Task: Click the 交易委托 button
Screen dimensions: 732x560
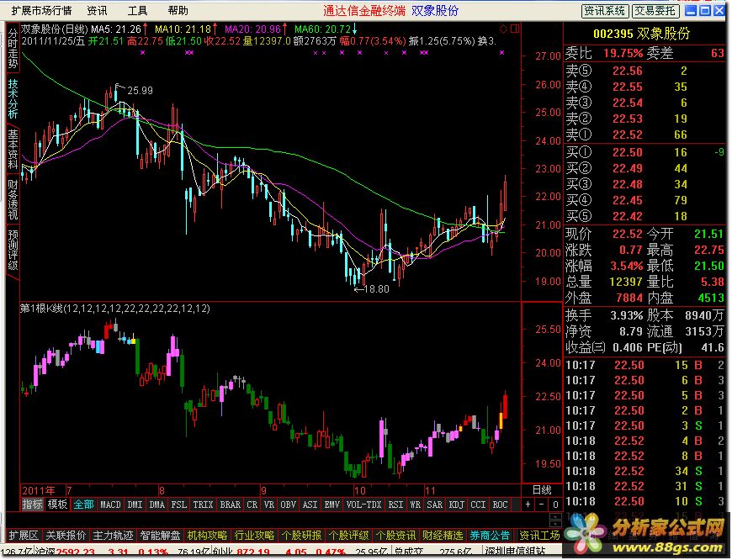Action: tap(655, 11)
